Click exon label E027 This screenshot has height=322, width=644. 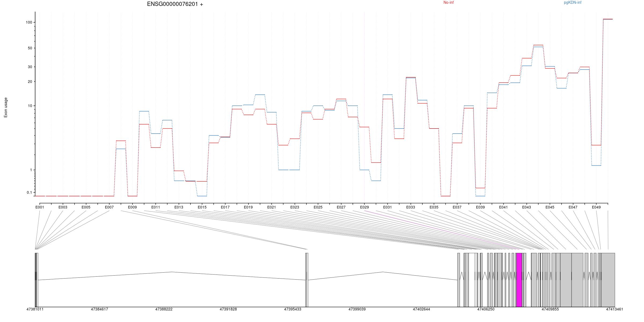341,207
